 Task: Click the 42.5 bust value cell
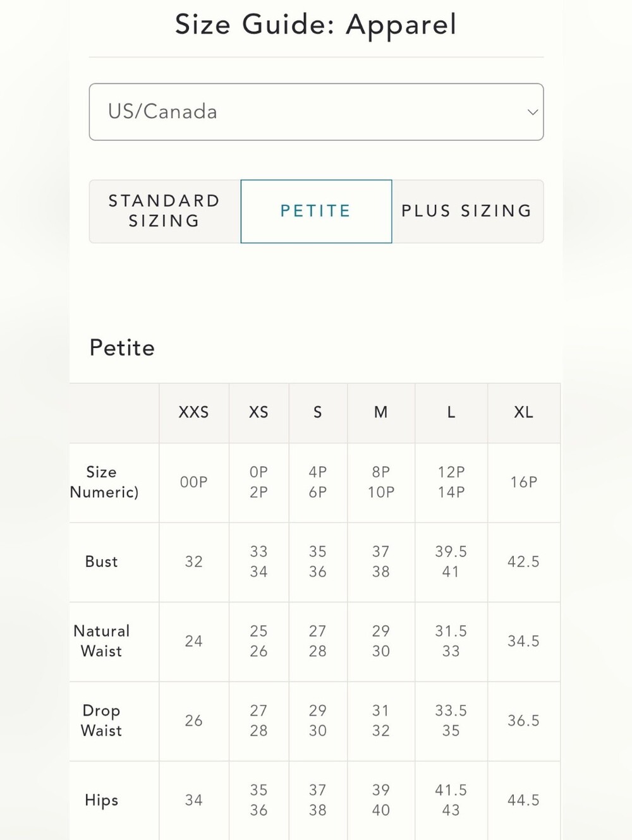tap(523, 561)
